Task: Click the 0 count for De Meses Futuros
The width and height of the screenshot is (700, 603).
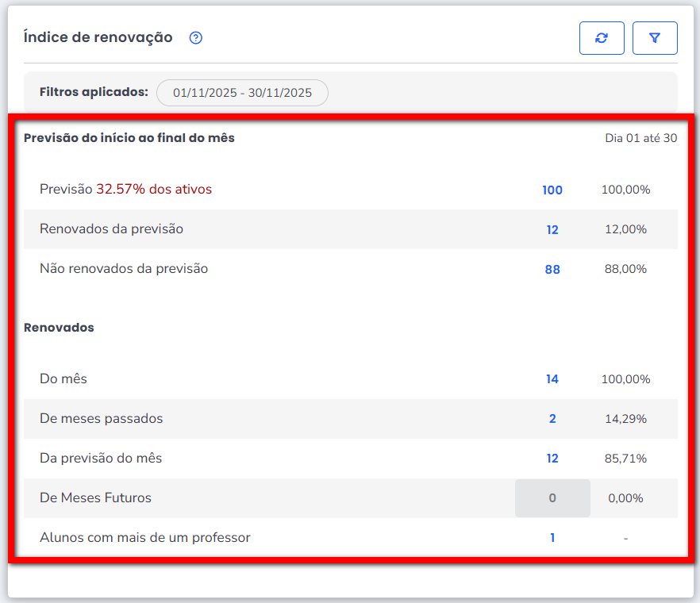Action: (x=552, y=498)
